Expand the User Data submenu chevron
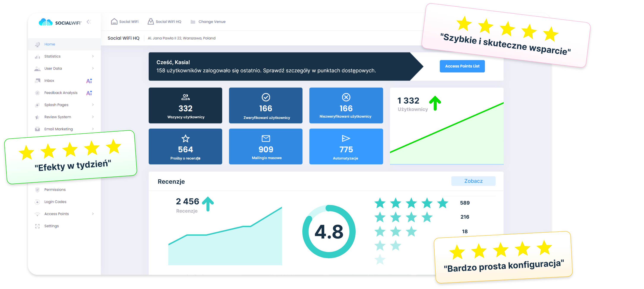 (x=93, y=68)
